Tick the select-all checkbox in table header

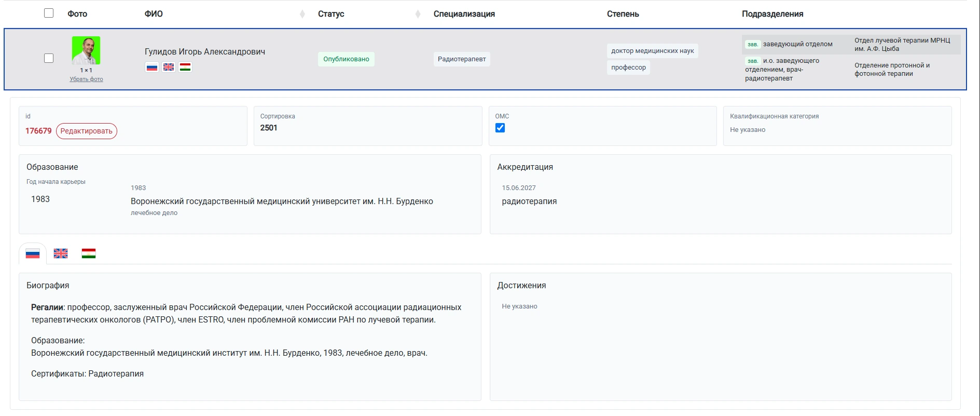pyautogui.click(x=49, y=13)
